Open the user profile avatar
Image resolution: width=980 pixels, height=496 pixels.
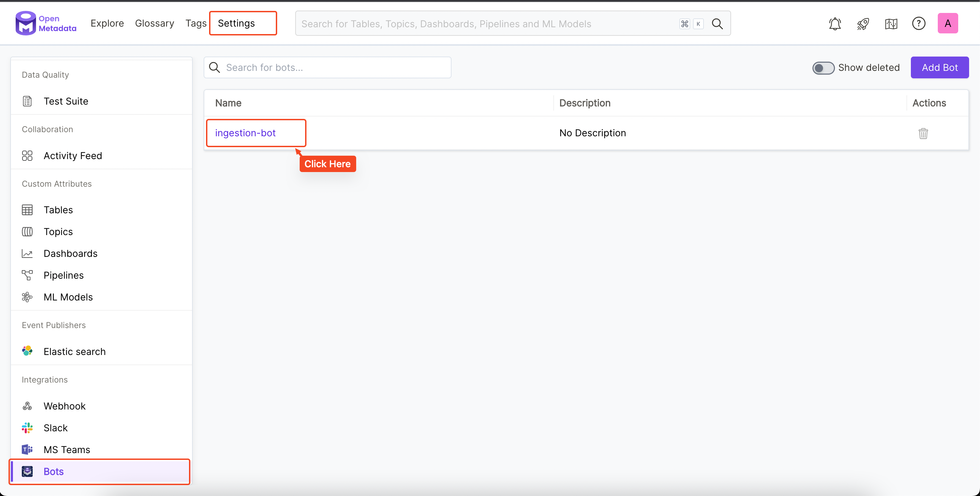tap(948, 23)
